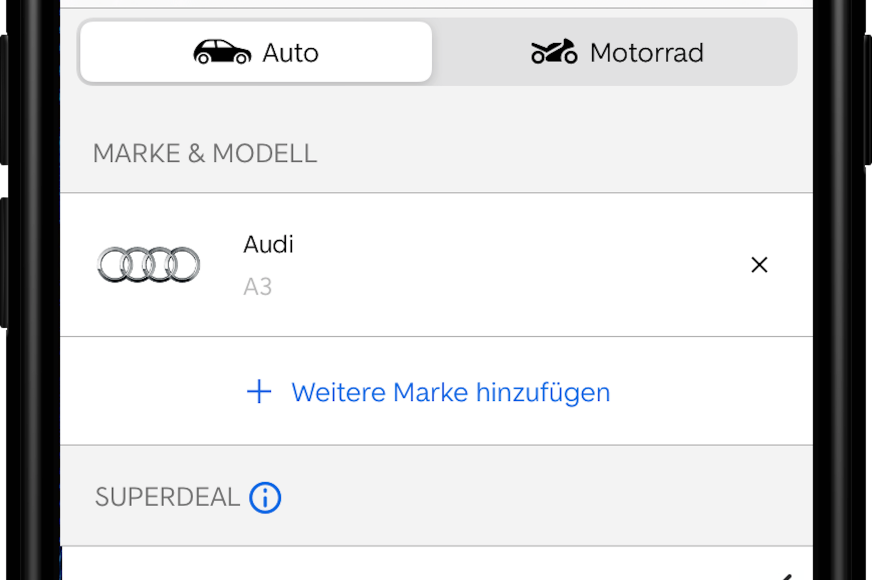
Task: Remove the Audi A3 selection with the X
Action: click(x=759, y=265)
